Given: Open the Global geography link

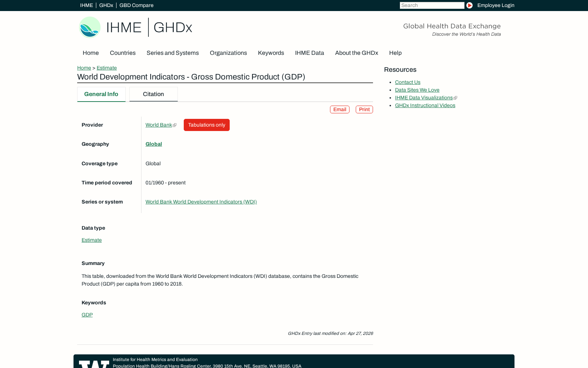Looking at the screenshot, I should [154, 144].
